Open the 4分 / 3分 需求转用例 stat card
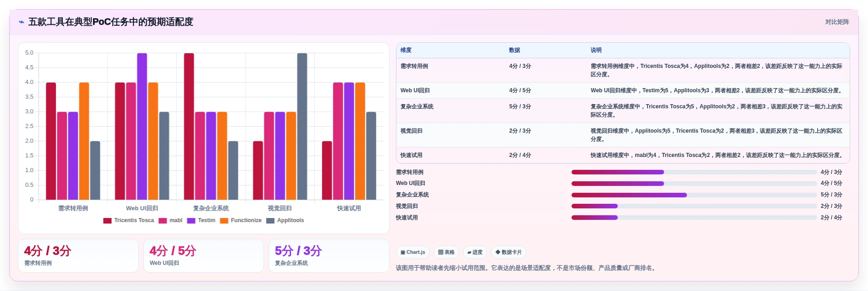 pos(78,256)
